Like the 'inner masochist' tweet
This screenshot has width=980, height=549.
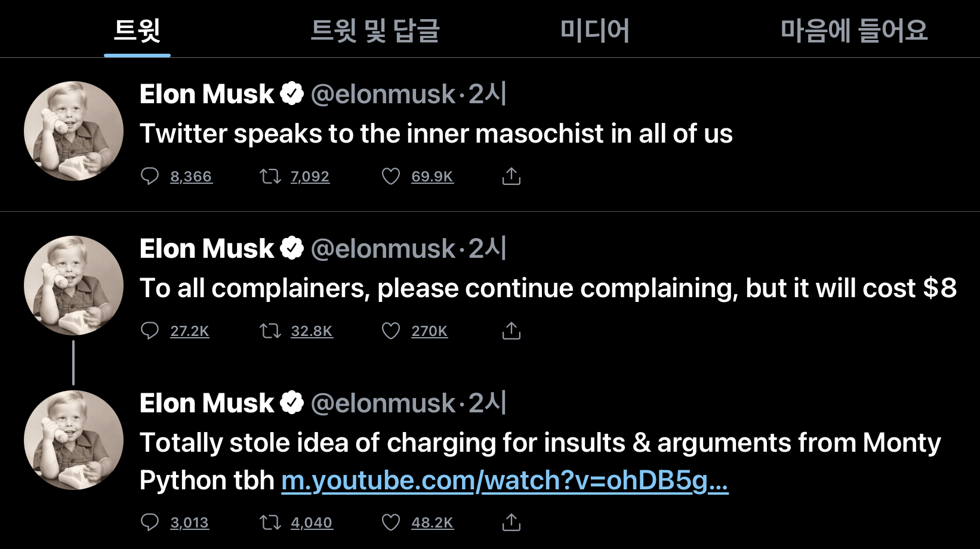[x=391, y=176]
